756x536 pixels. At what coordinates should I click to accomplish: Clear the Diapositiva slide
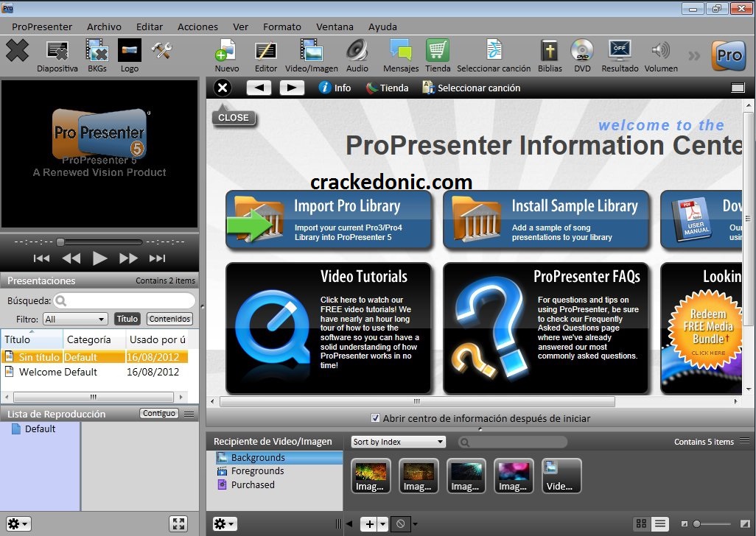pos(57,56)
